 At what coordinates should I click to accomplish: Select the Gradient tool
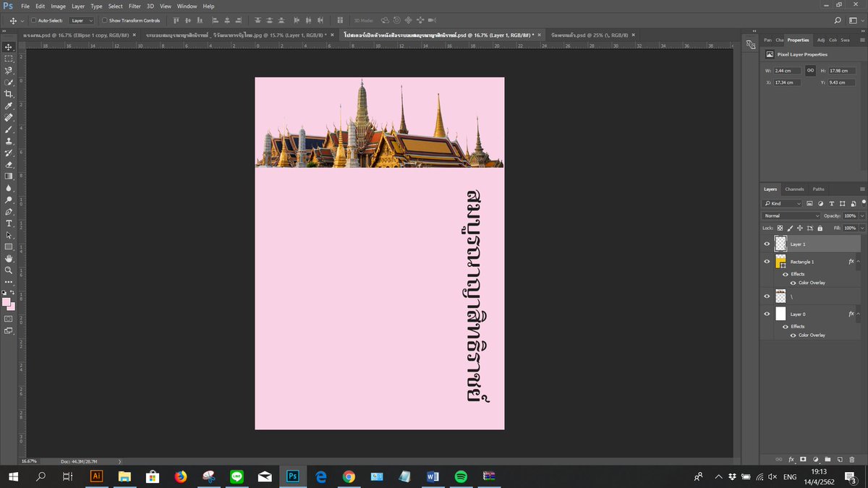point(9,176)
